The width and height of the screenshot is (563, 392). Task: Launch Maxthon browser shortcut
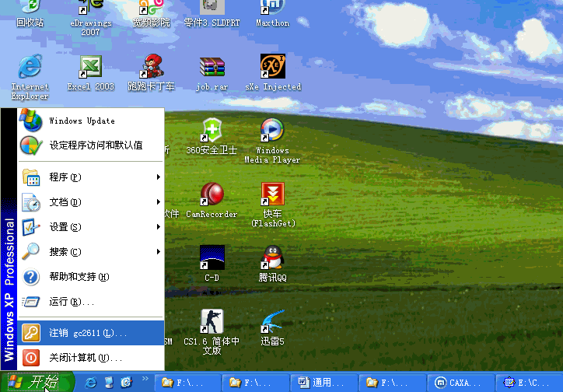pos(272,14)
